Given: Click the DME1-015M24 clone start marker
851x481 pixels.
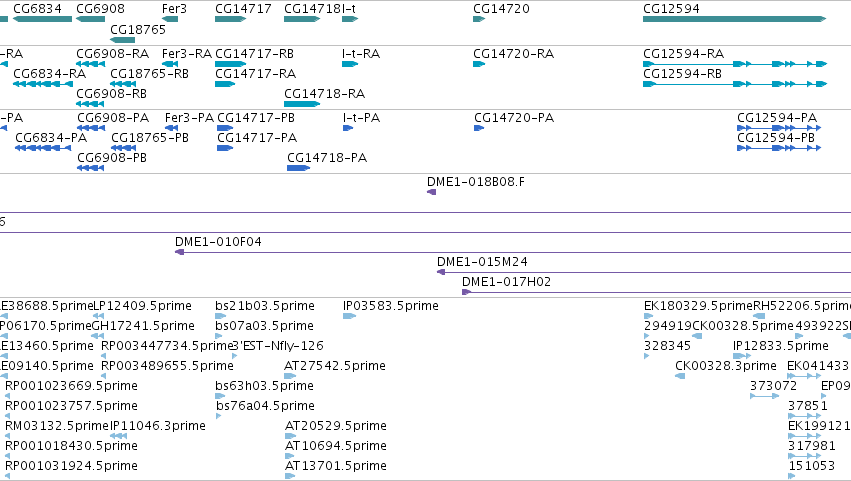Looking at the screenshot, I should click(441, 272).
